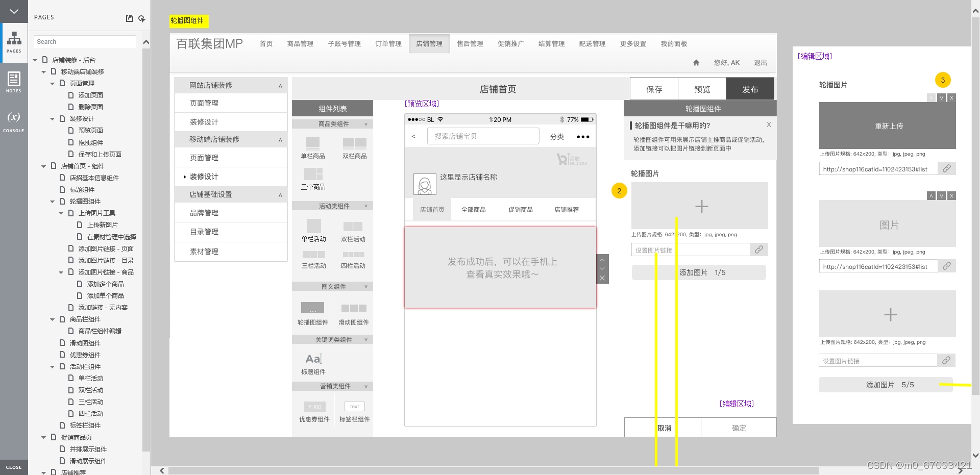Switch to 全部商品 tab in preview

click(x=473, y=210)
